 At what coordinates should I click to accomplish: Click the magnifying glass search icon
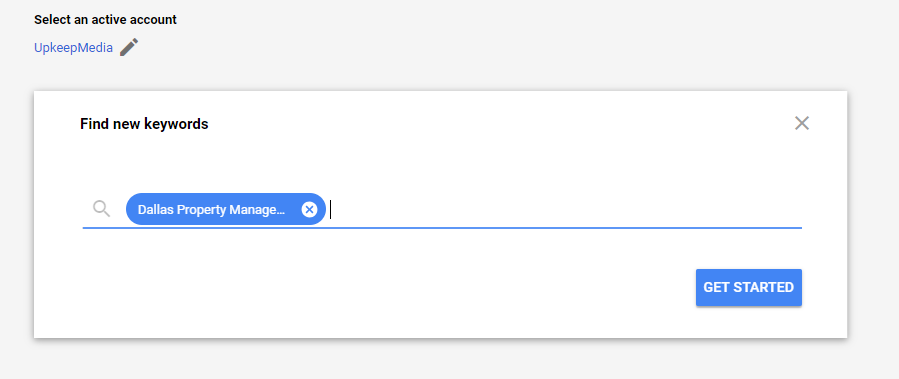(x=101, y=209)
